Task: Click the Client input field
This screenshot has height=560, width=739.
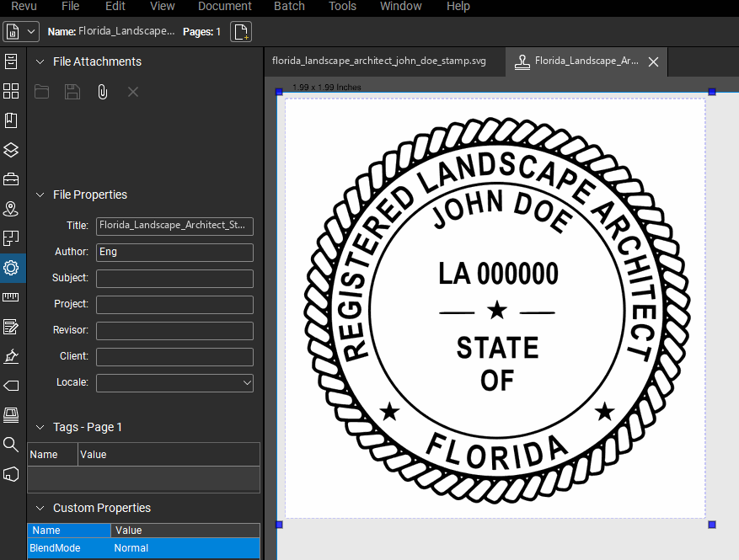Action: [174, 357]
